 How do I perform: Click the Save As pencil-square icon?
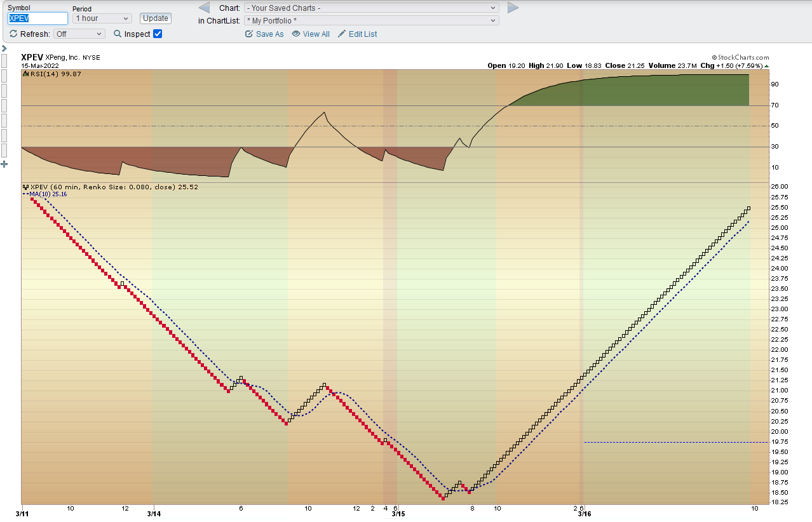click(249, 34)
